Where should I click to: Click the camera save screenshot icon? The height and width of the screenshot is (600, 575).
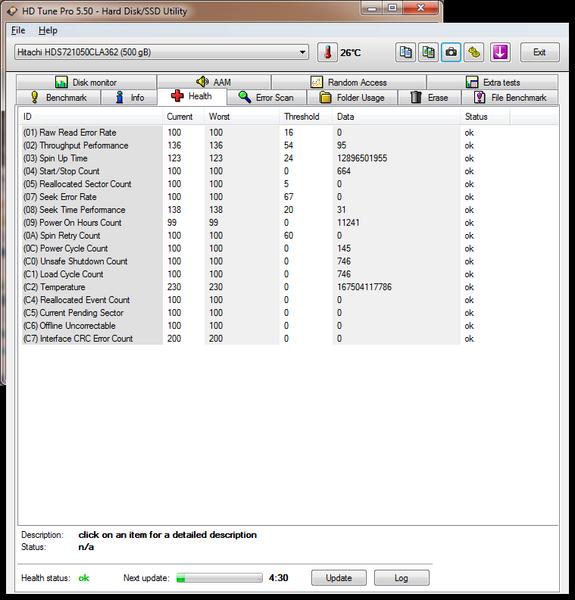tap(451, 52)
